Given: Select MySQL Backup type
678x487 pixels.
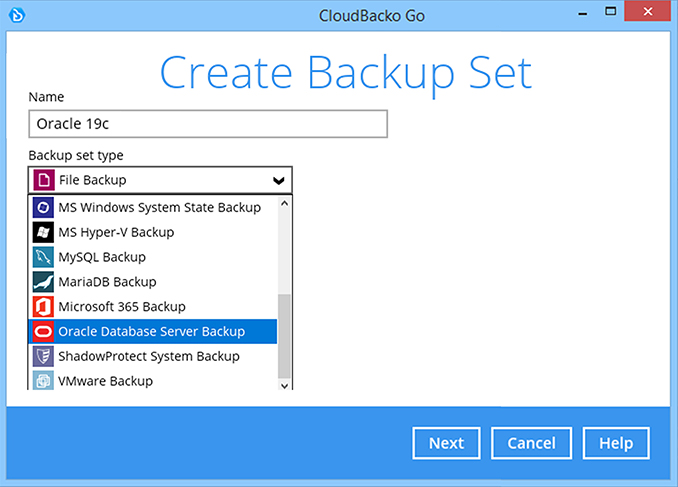Looking at the screenshot, I should click(153, 257).
